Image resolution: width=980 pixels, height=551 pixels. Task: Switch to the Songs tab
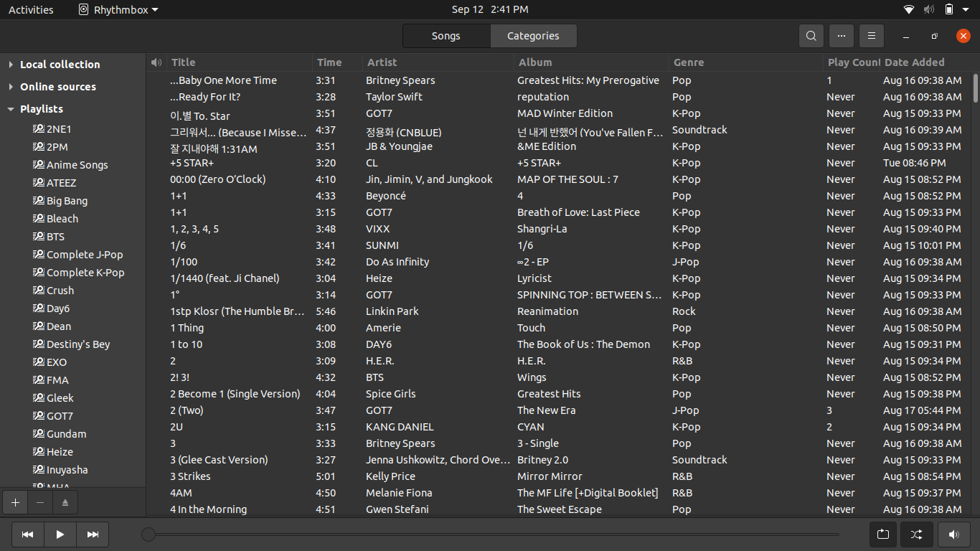click(x=446, y=36)
